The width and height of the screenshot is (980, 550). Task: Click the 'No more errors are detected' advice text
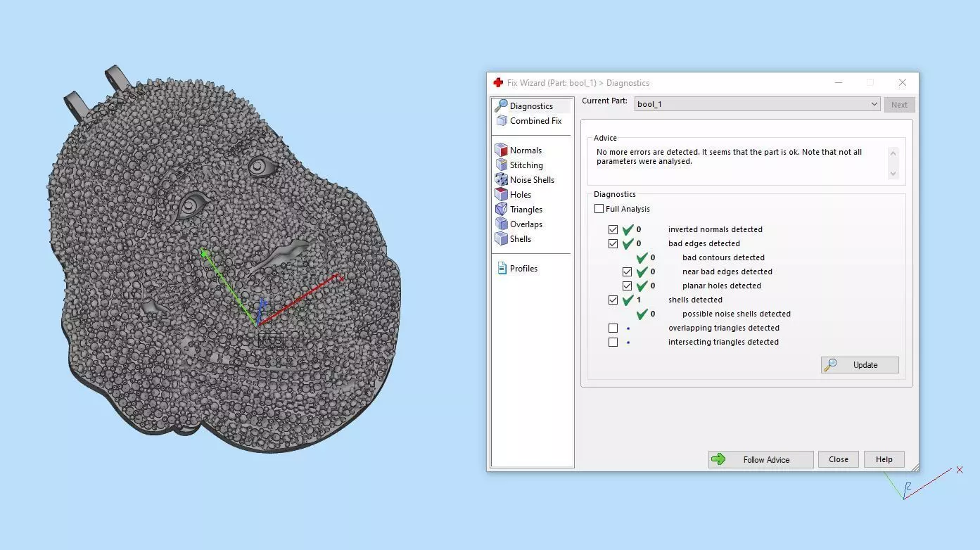[x=729, y=156]
